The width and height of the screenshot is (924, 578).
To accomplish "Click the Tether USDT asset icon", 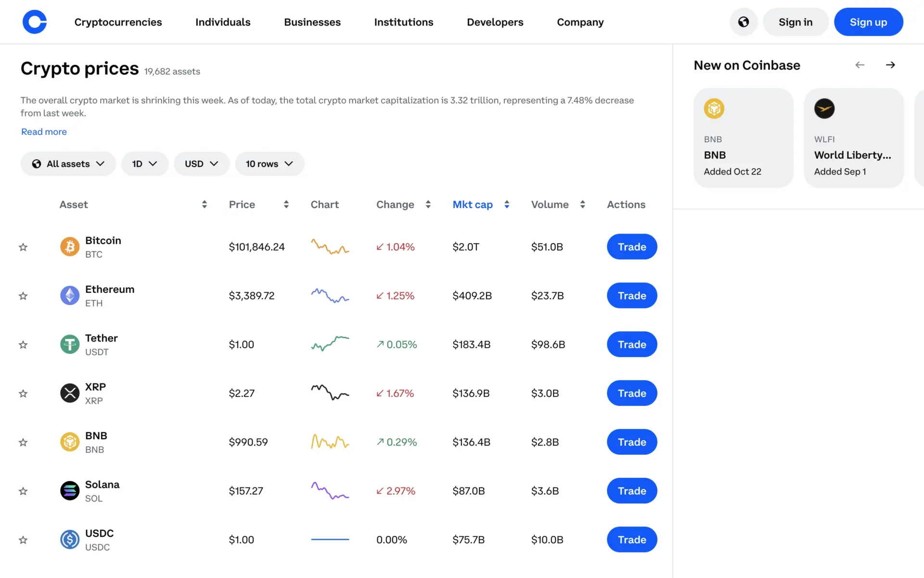I will pyautogui.click(x=70, y=344).
